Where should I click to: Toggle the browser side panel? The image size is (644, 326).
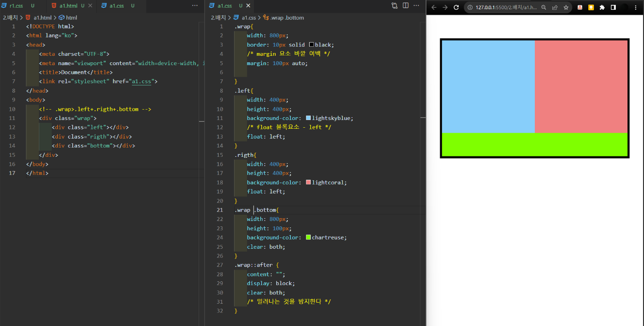click(613, 8)
